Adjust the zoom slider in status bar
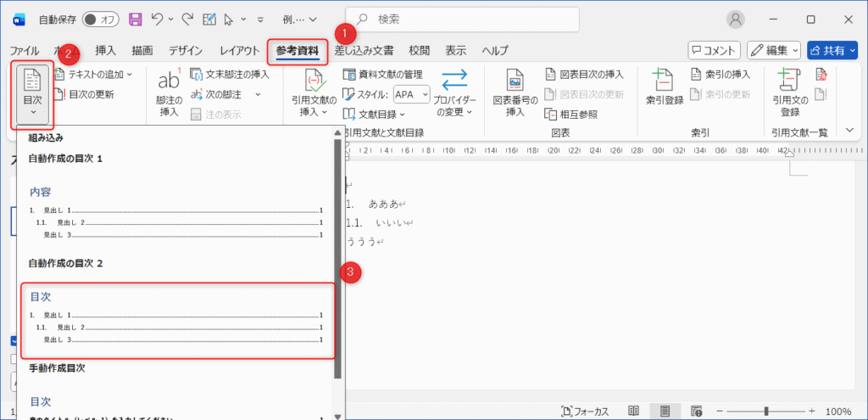Screen dimensions: 868x420 click(x=765, y=411)
